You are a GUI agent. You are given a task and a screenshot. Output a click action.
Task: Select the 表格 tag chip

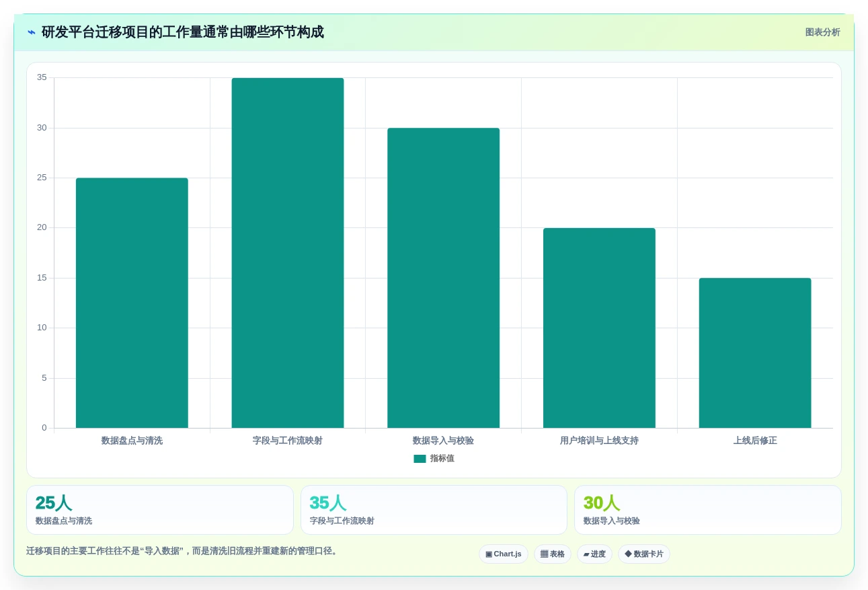[x=553, y=554]
